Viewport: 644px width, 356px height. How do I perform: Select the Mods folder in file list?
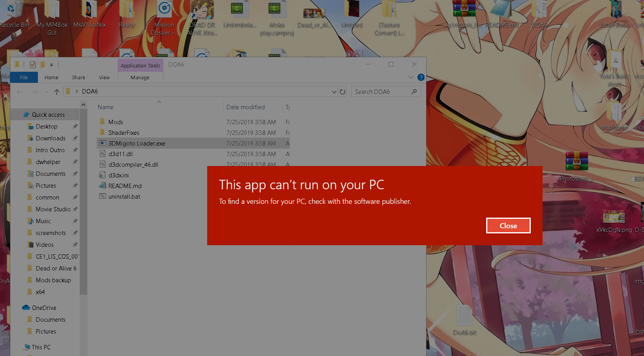pyautogui.click(x=116, y=122)
